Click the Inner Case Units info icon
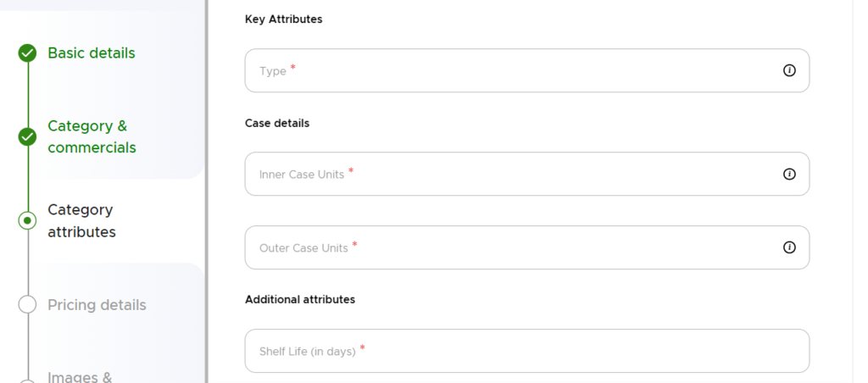Viewport: 868px width, 383px height. (x=789, y=174)
